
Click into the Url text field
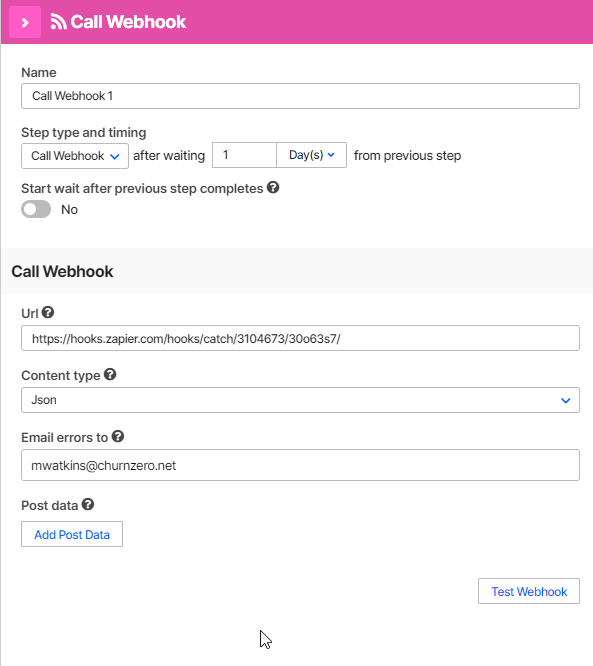pos(300,338)
